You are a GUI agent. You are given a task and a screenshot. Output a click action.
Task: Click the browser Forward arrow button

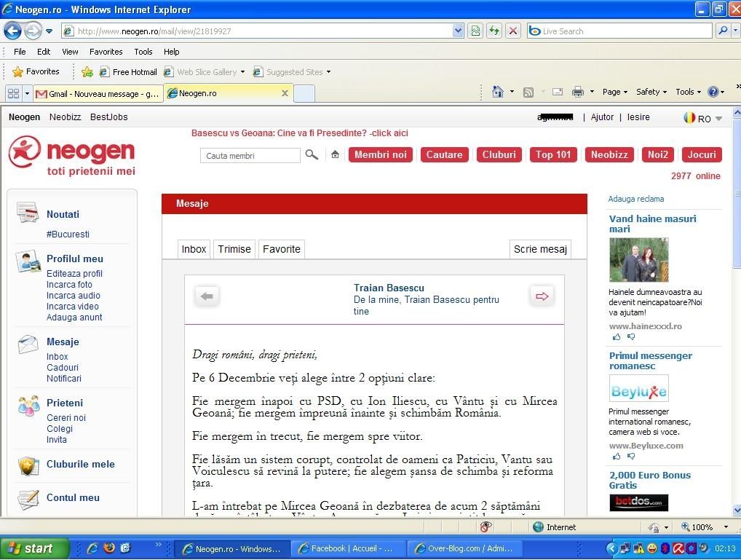click(33, 31)
